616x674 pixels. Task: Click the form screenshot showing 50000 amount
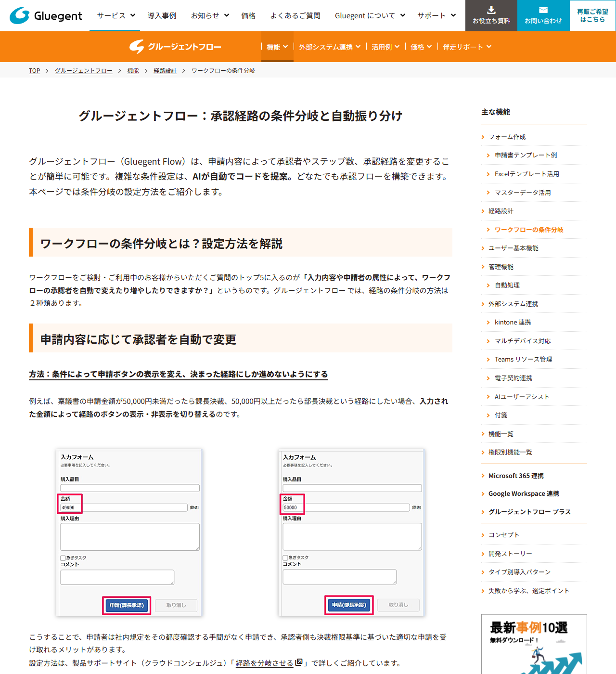(351, 533)
